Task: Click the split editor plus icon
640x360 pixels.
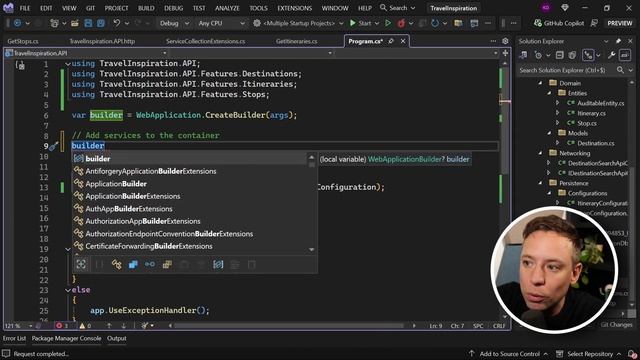Action: 505,53
